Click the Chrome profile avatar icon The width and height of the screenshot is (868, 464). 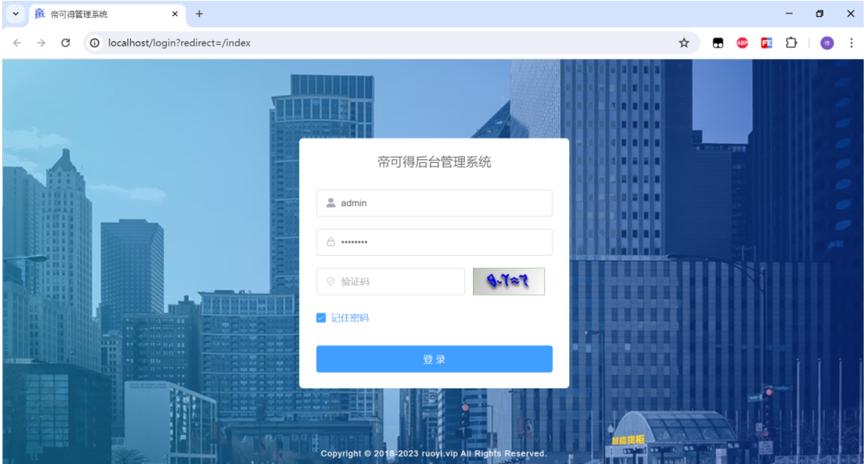point(826,43)
